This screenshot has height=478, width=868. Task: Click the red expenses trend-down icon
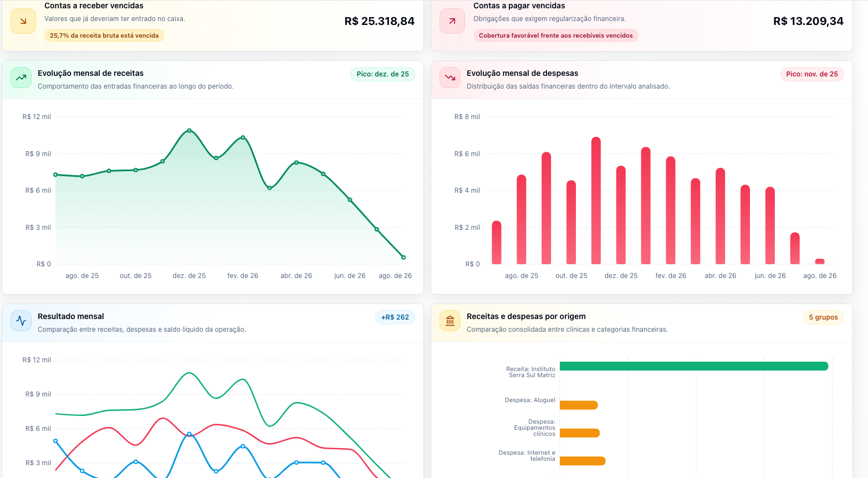point(450,78)
